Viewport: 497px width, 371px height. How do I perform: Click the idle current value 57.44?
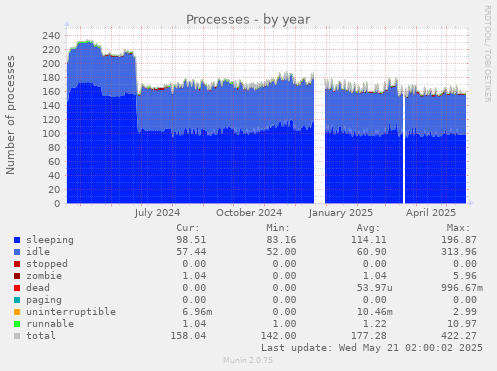(x=191, y=252)
